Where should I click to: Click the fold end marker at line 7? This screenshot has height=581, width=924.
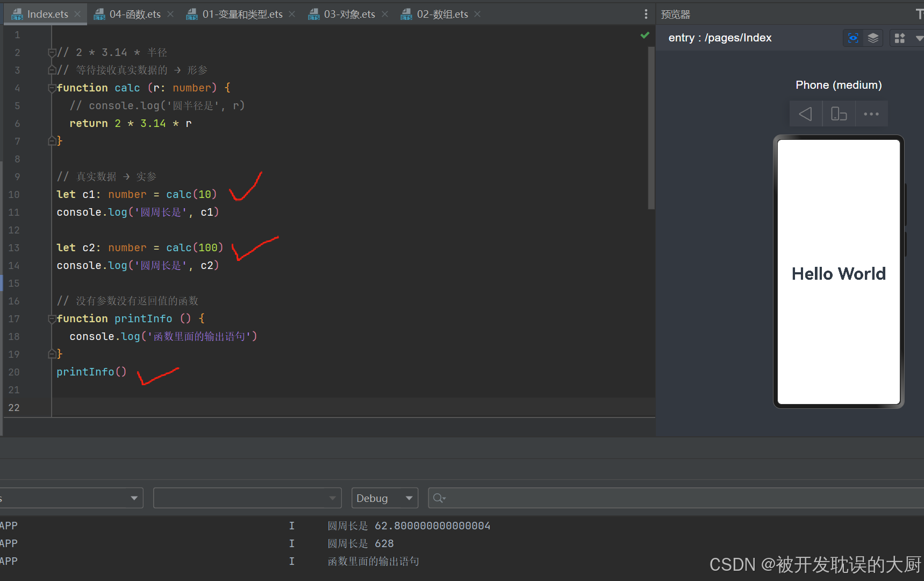pyautogui.click(x=52, y=141)
